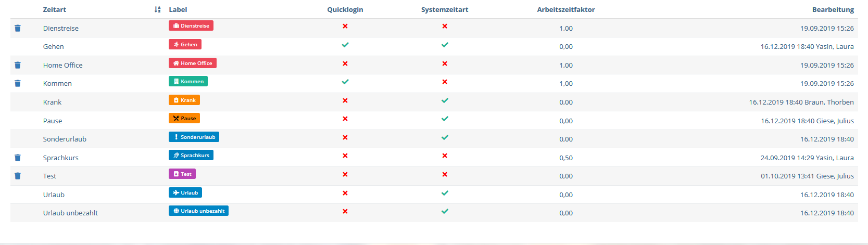The image size is (868, 245).
Task: Click the Systemzeitart column header
Action: (445, 9)
